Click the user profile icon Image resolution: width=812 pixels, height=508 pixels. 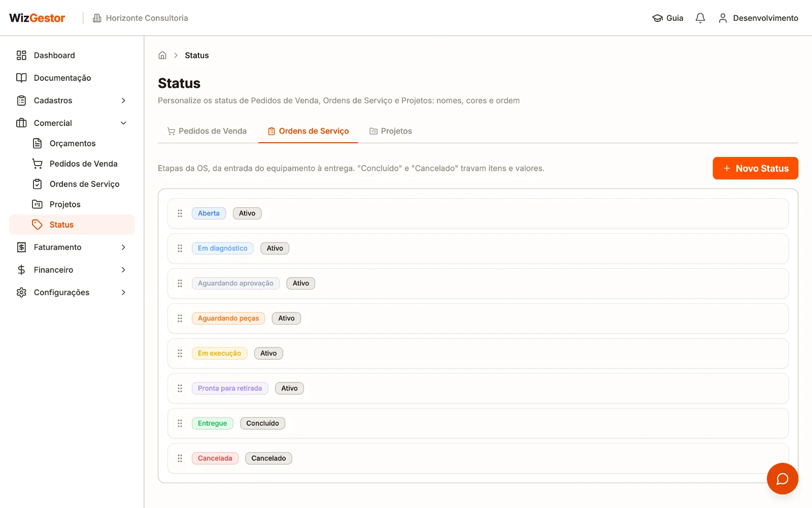723,18
